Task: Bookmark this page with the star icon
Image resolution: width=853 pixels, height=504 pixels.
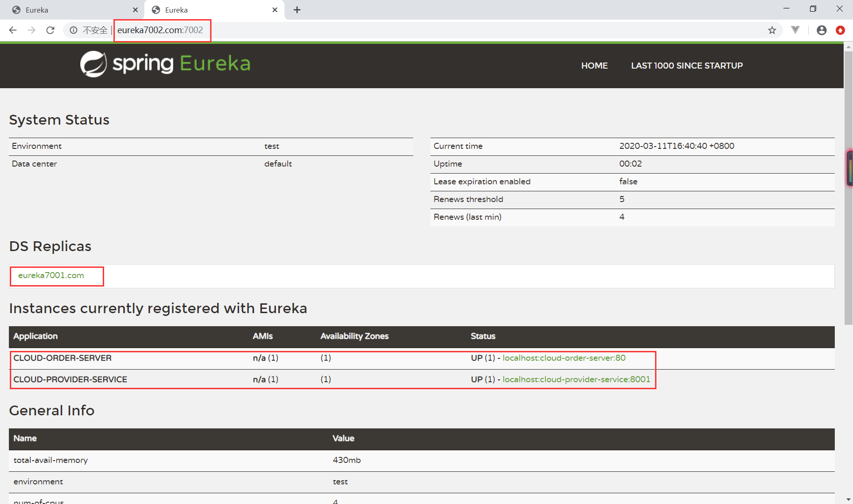Action: pos(772,30)
